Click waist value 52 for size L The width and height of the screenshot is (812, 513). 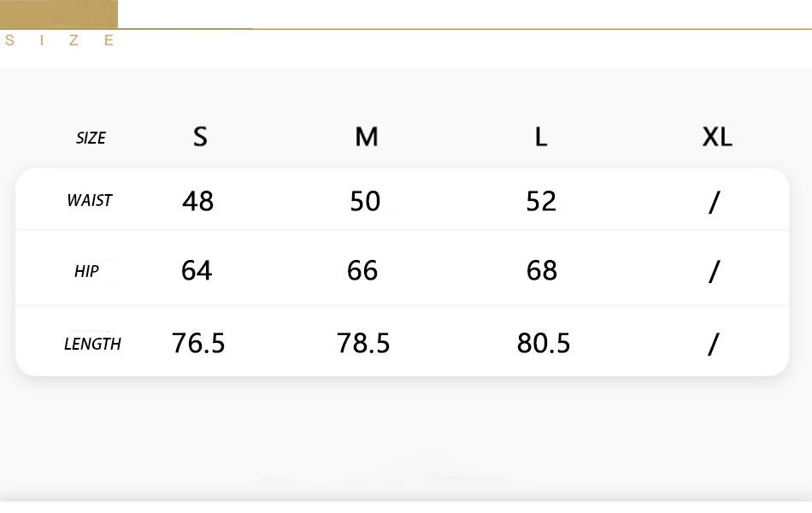541,201
